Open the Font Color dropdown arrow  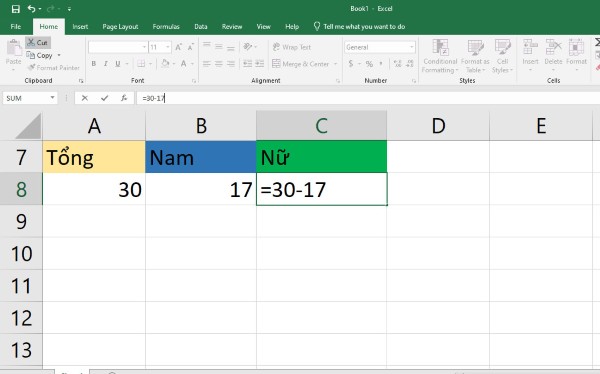pos(192,64)
